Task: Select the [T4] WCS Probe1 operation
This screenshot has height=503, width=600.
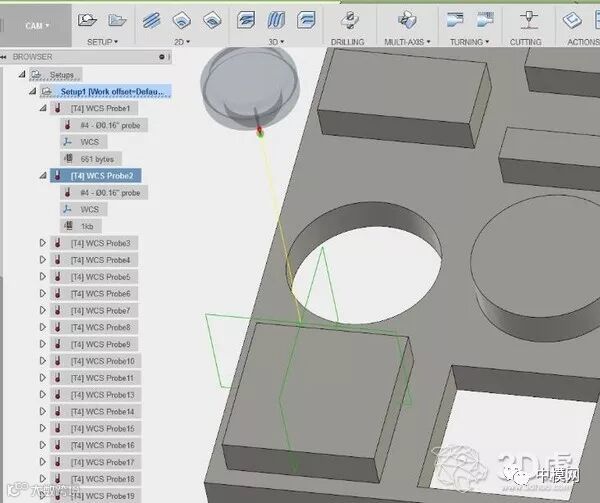Action: (x=94, y=108)
